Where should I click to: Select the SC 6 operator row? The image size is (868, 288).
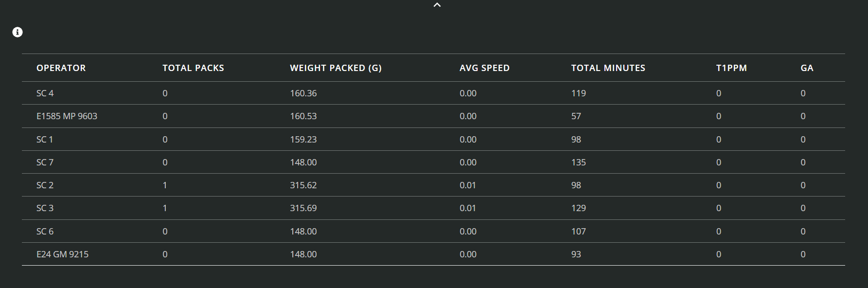(x=45, y=232)
